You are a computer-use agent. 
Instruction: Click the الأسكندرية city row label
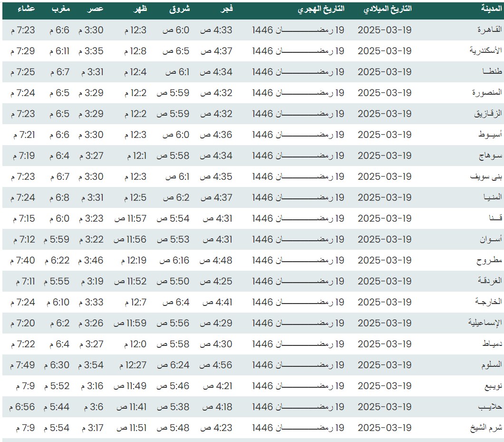485,51
